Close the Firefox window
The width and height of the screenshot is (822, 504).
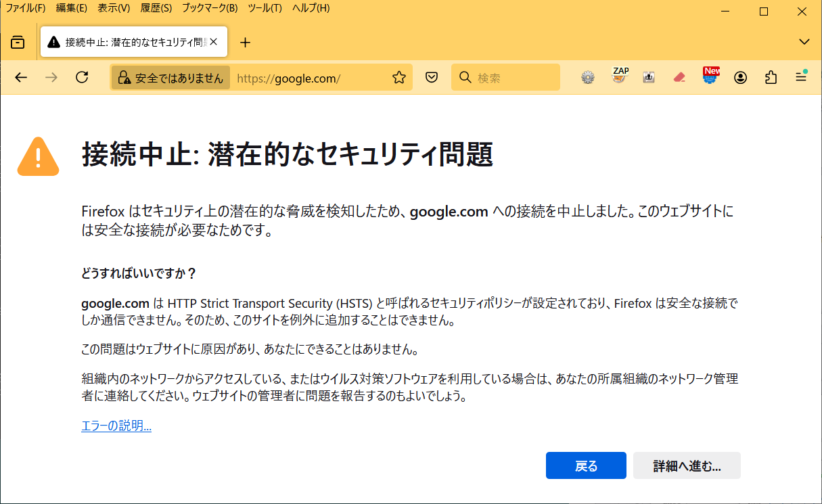coord(802,11)
